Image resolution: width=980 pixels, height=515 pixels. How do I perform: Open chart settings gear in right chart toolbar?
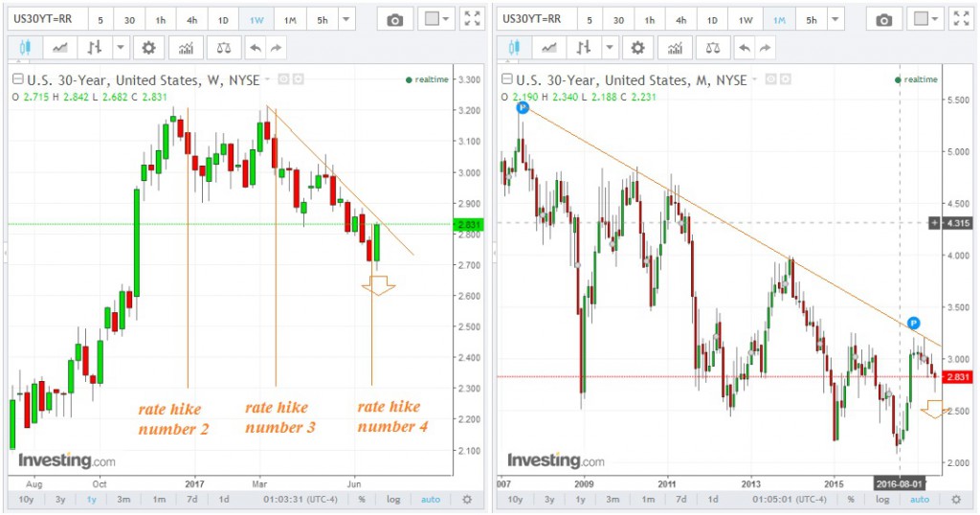638,48
